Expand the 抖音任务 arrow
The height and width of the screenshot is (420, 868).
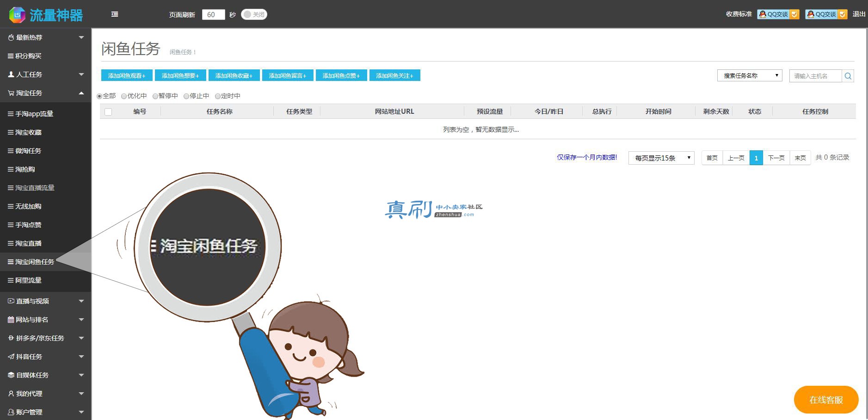[81, 357]
